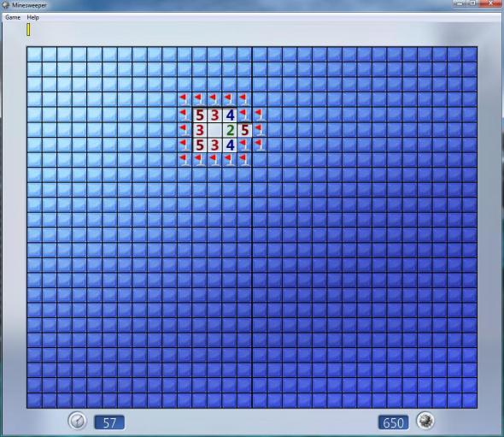Click the yellow bar under the Help menu
The image size is (504, 437).
coord(28,29)
